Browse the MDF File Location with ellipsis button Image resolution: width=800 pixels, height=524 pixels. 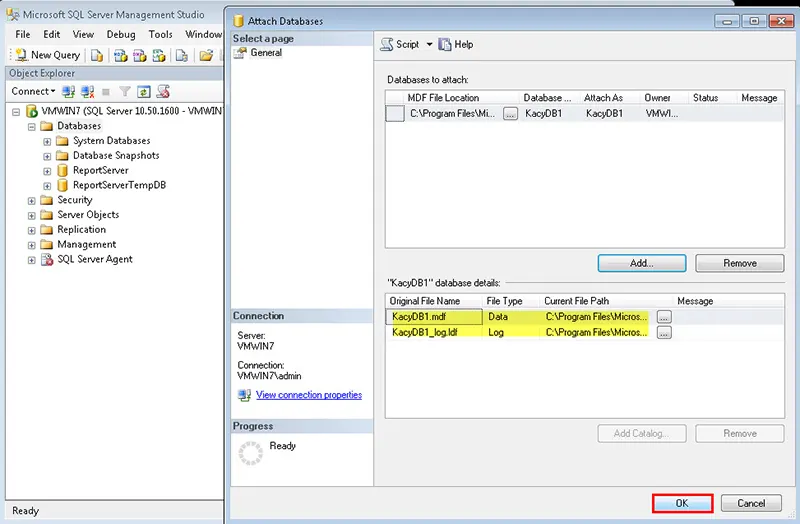click(x=511, y=114)
